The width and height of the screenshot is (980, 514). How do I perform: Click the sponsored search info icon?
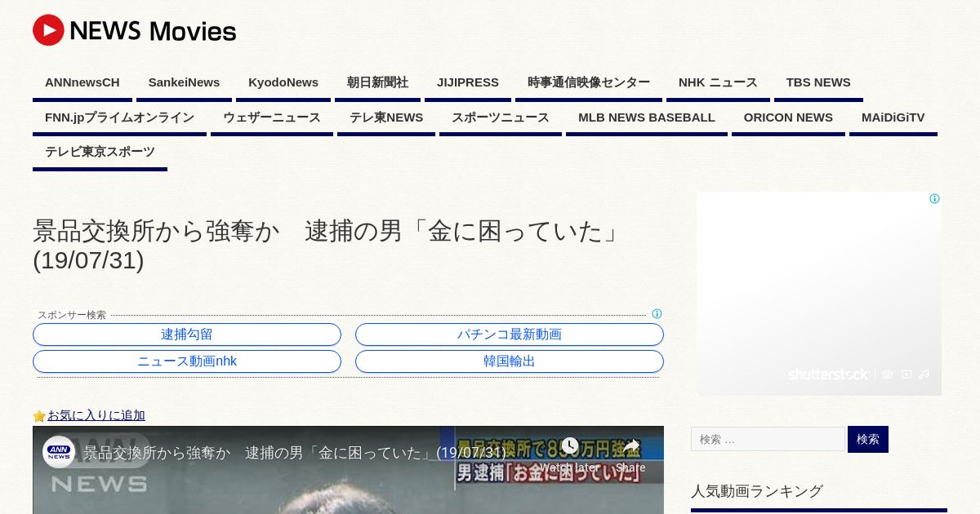(657, 314)
